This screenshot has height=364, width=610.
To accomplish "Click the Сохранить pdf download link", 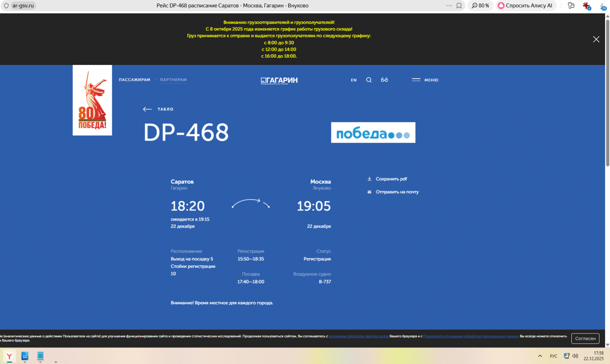I will pyautogui.click(x=391, y=179).
